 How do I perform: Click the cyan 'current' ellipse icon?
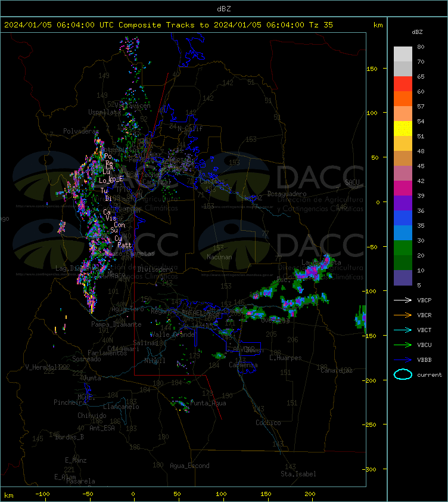[403, 374]
